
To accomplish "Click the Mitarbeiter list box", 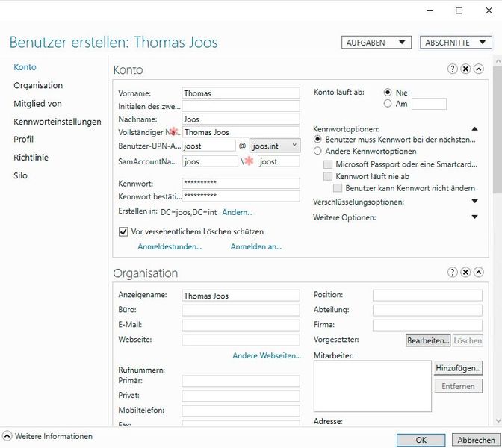I will [x=373, y=386].
